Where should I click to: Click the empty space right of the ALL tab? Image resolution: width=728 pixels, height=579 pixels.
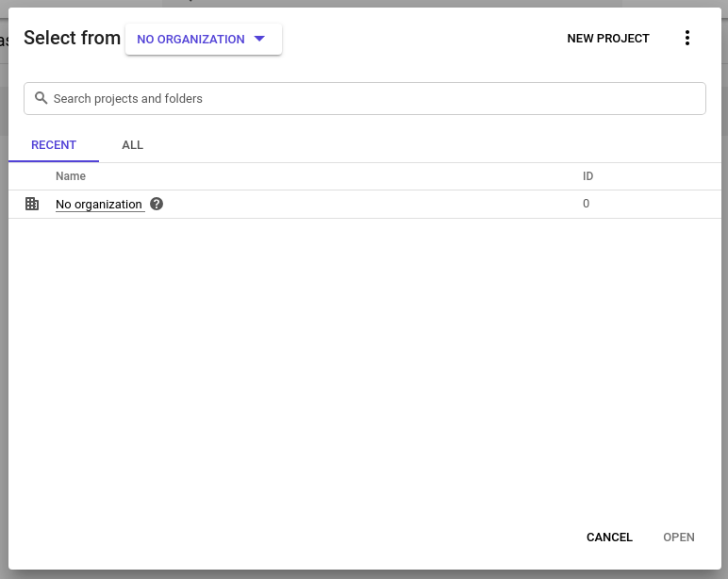(x=424, y=145)
